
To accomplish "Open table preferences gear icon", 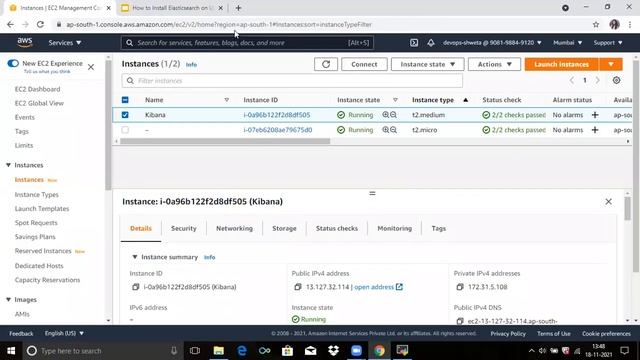I will 616,80.
